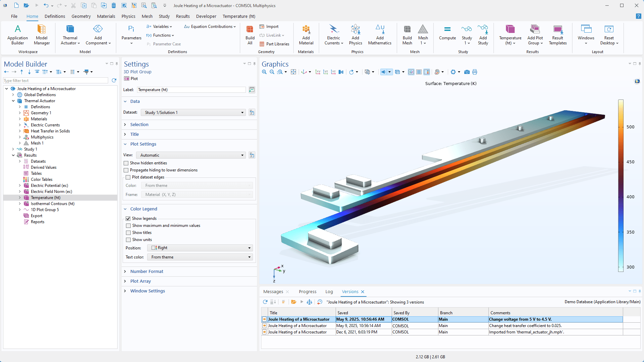Open the Progress tab below Graphics

307,291
